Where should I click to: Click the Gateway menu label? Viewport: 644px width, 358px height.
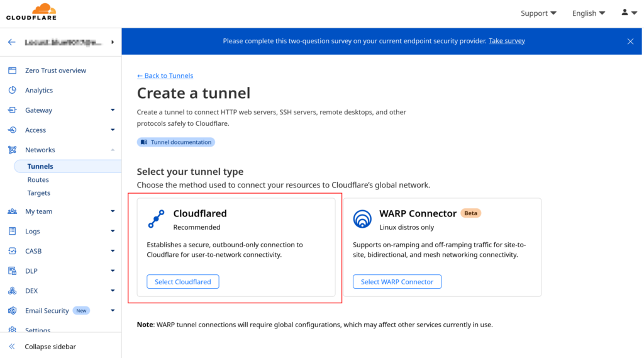[38, 110]
